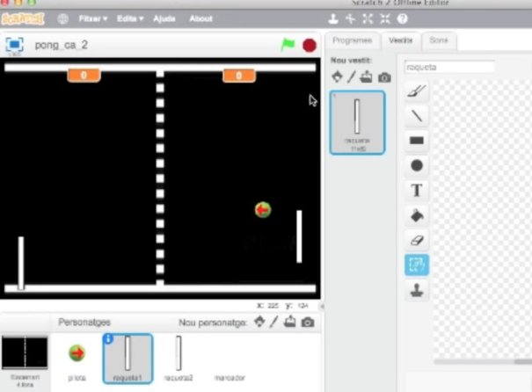
Task: Switch to the Programes tab
Action: (x=353, y=40)
